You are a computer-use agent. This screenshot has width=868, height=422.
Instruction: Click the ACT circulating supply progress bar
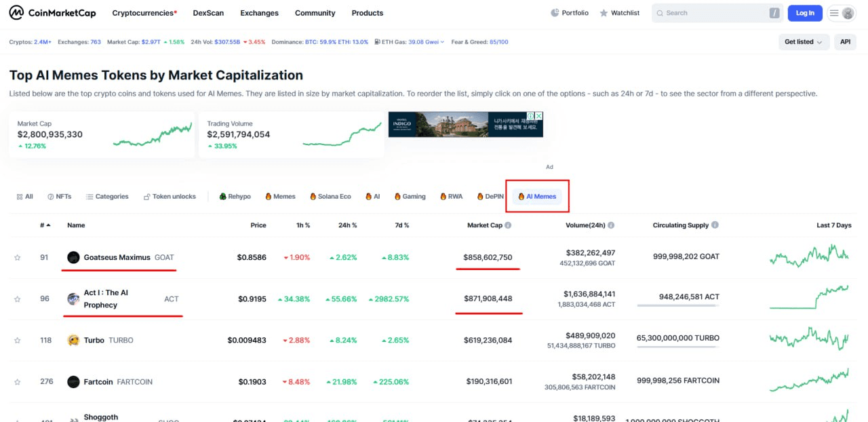tap(678, 305)
